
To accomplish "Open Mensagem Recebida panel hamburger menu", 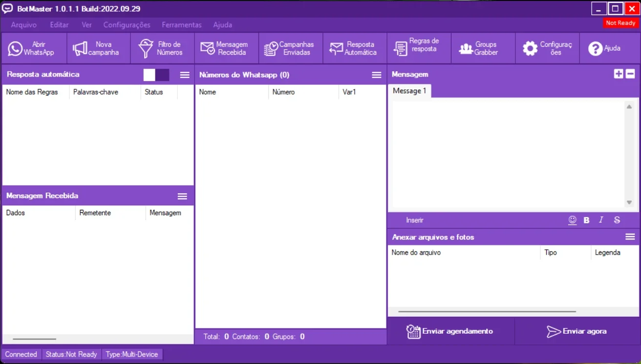I will point(182,196).
